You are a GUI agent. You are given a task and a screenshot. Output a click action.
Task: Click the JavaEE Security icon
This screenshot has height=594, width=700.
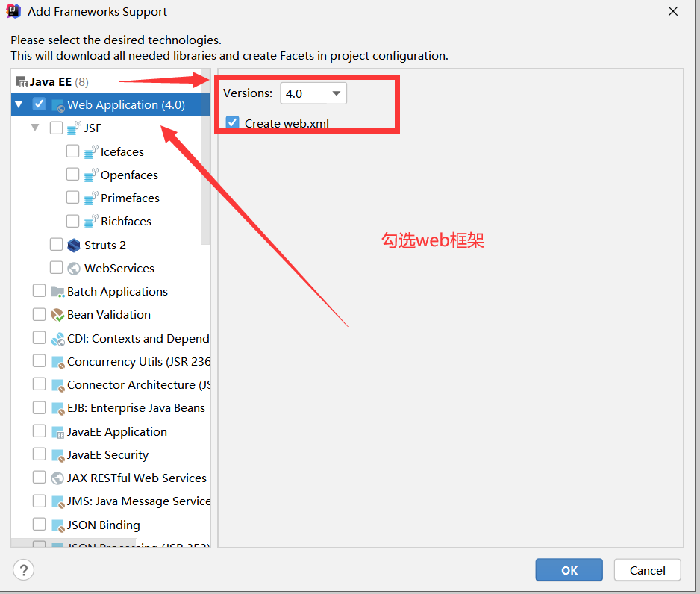click(58, 455)
